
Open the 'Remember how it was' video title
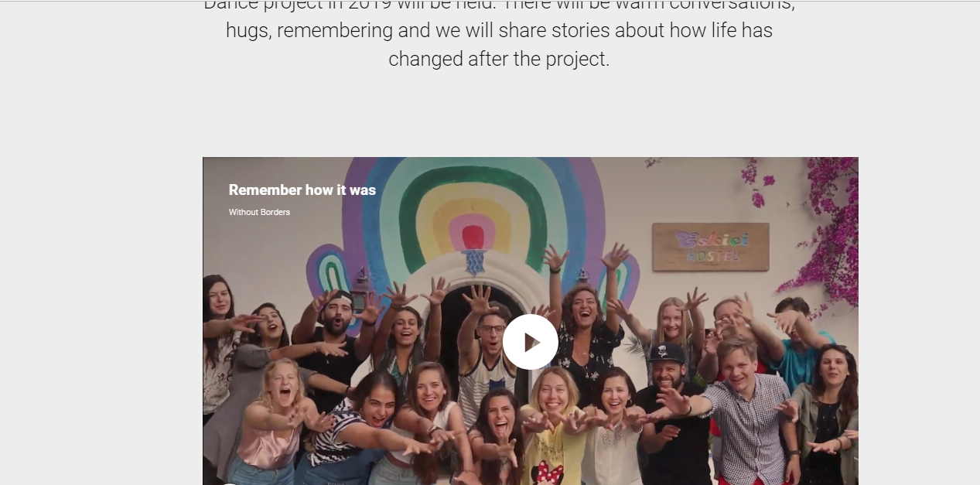(302, 190)
